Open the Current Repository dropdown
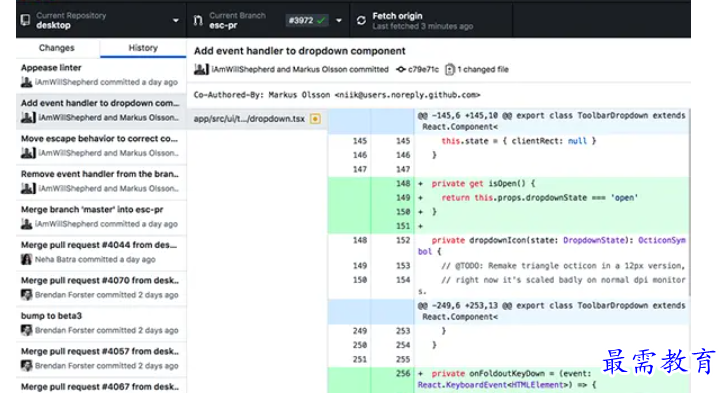Viewport: 724px width, 393px height. (101, 20)
